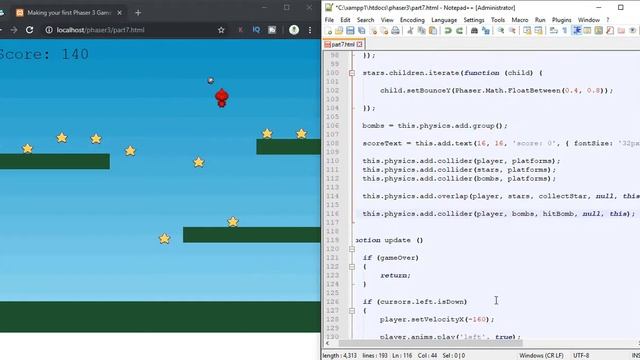Collapse the code fold marker at line 120
The width and height of the screenshot is (640, 360).
(352, 249)
